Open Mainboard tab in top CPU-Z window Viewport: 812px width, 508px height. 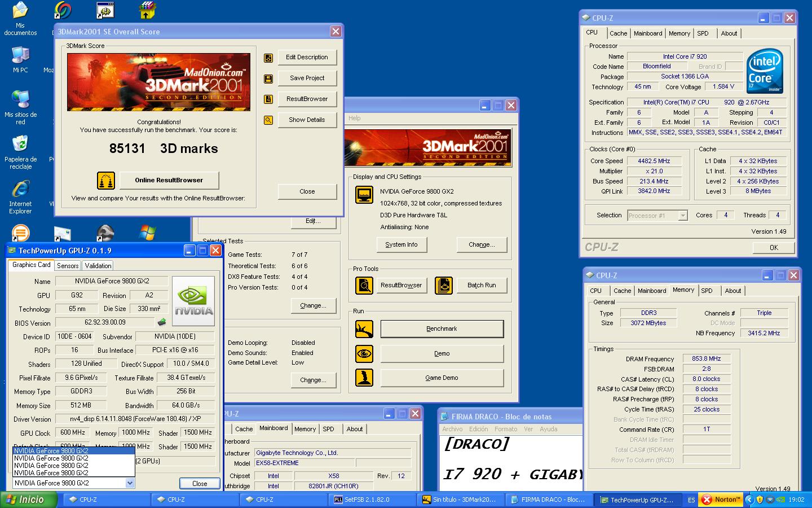(x=648, y=34)
